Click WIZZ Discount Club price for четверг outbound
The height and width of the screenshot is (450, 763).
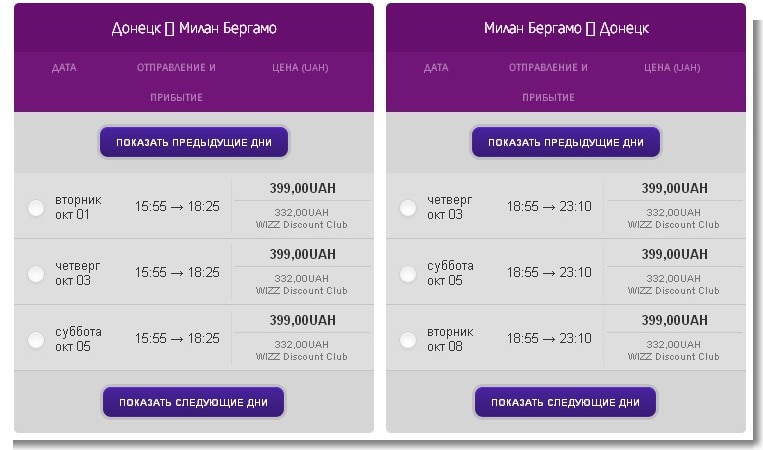pos(301,285)
